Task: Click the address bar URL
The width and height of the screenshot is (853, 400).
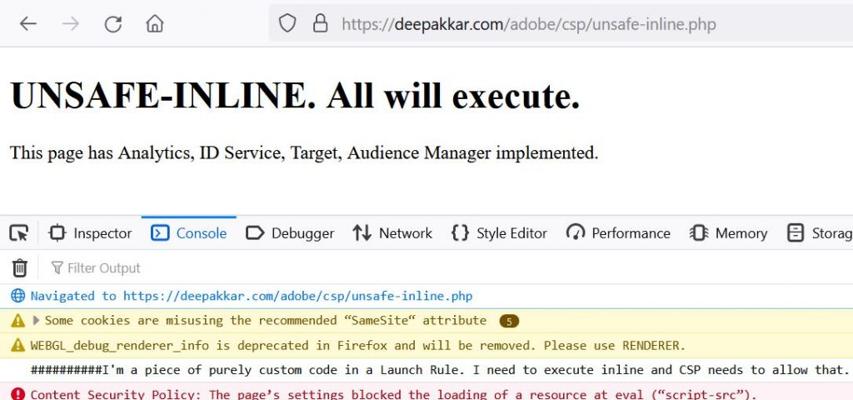Action: coord(528,23)
